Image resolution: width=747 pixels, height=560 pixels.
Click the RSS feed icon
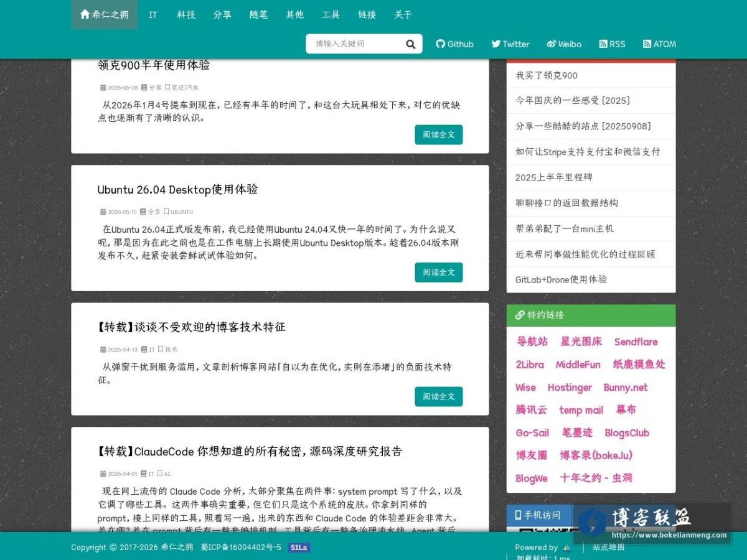[x=603, y=44]
